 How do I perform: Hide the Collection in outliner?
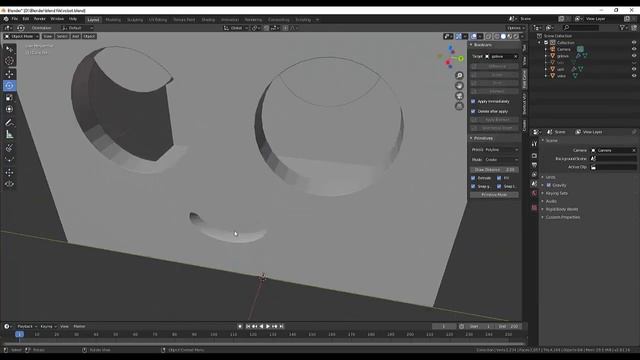point(634,42)
